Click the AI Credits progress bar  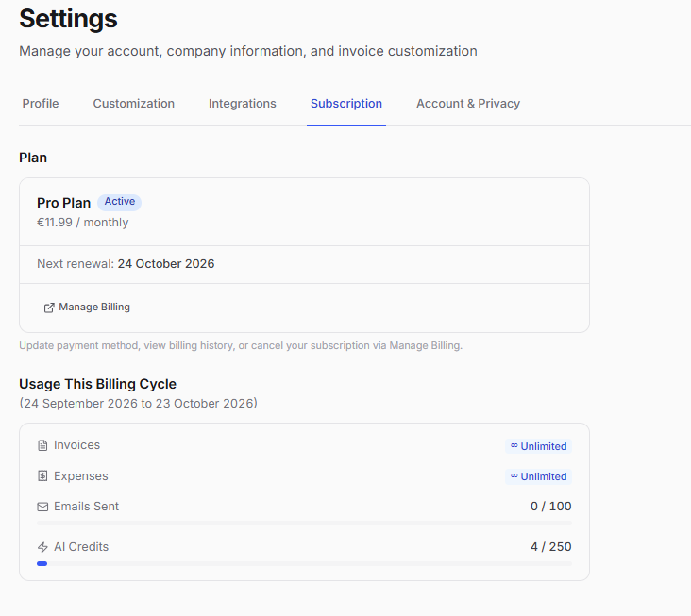(x=304, y=563)
